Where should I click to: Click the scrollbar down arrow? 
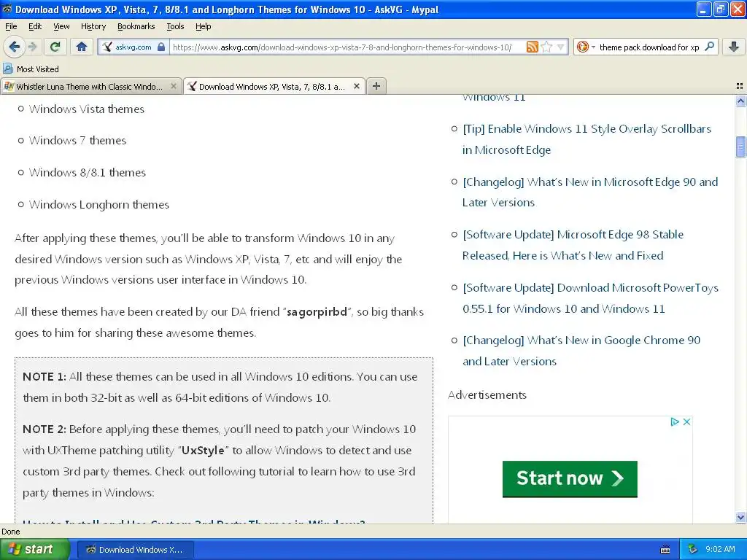point(740,517)
